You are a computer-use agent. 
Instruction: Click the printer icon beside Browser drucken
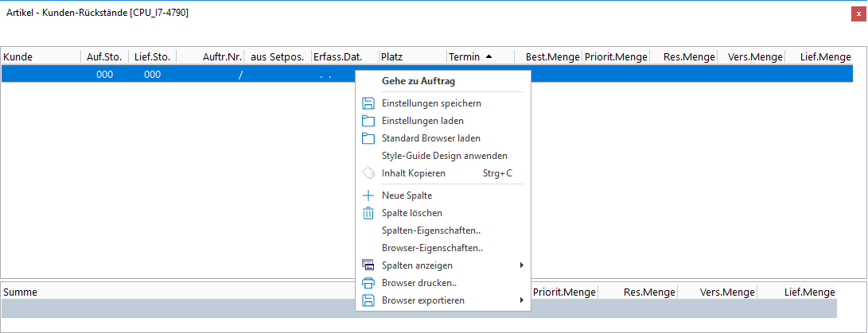[x=368, y=283]
